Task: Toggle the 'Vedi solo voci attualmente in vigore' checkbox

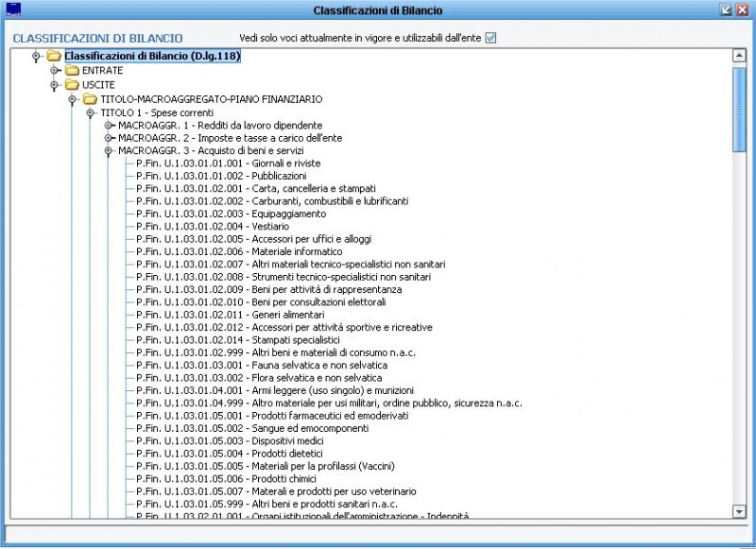Action: point(490,38)
